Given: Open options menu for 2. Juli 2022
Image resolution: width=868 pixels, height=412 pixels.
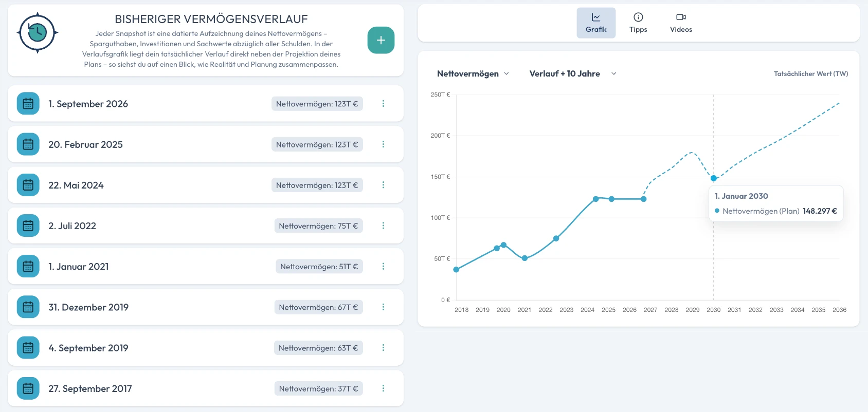Looking at the screenshot, I should pos(383,226).
